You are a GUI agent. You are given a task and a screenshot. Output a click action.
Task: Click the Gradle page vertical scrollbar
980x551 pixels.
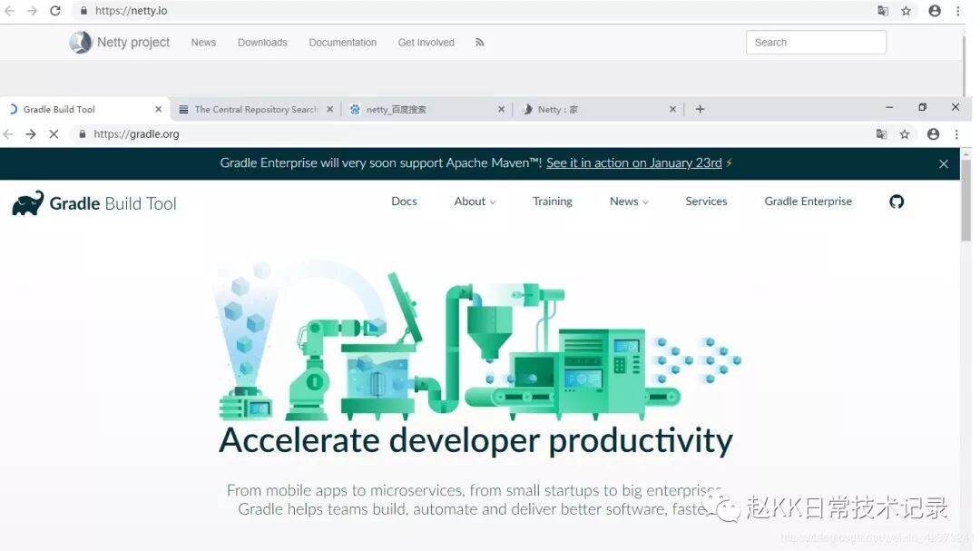(966, 200)
